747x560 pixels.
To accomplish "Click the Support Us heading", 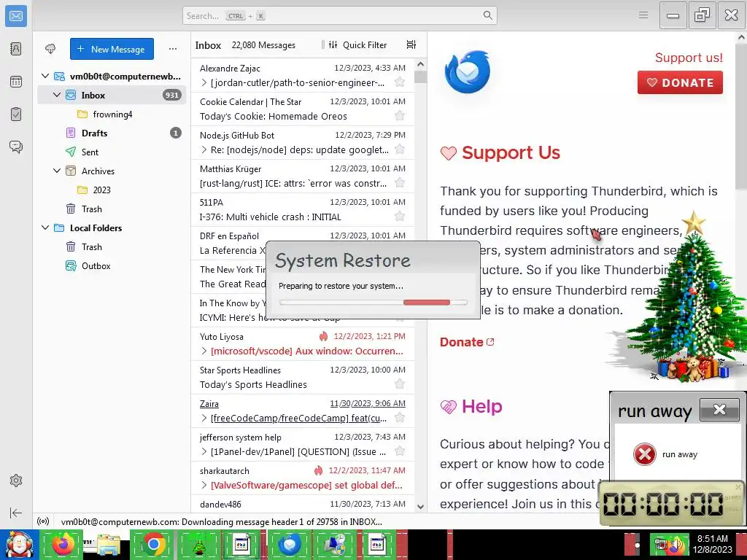I will pyautogui.click(x=511, y=152).
